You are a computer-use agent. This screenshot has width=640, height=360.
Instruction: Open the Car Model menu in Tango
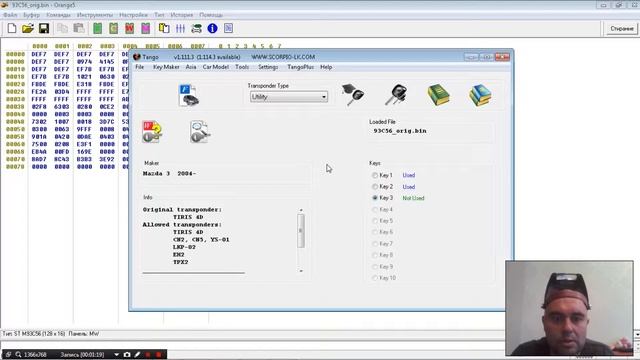pyautogui.click(x=216, y=67)
